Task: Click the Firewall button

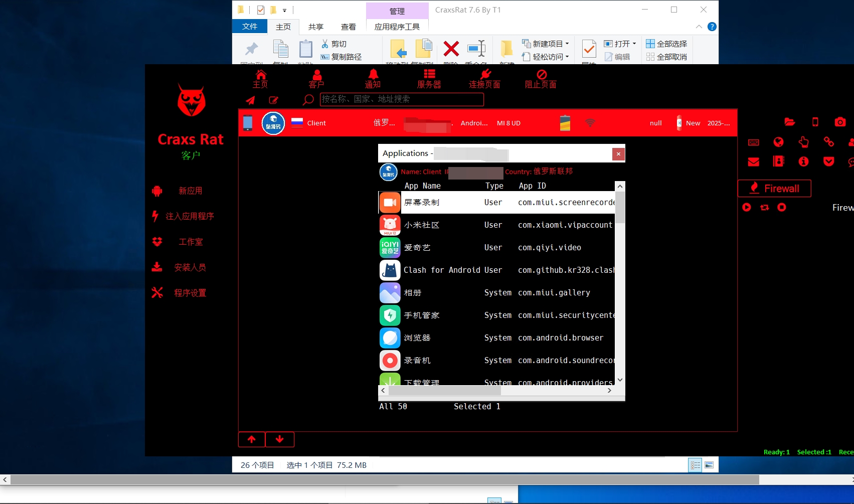Action: point(774,189)
